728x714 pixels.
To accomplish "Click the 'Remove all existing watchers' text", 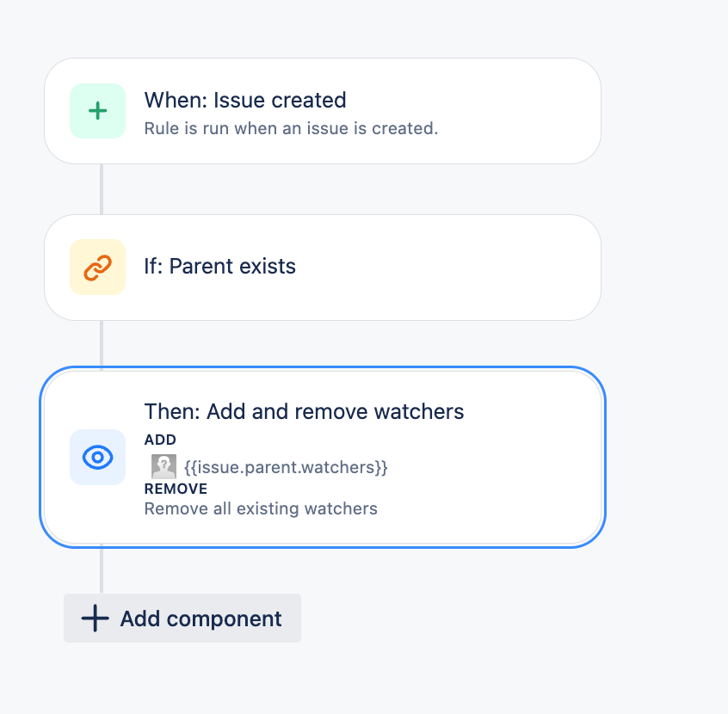I will pyautogui.click(x=261, y=508).
